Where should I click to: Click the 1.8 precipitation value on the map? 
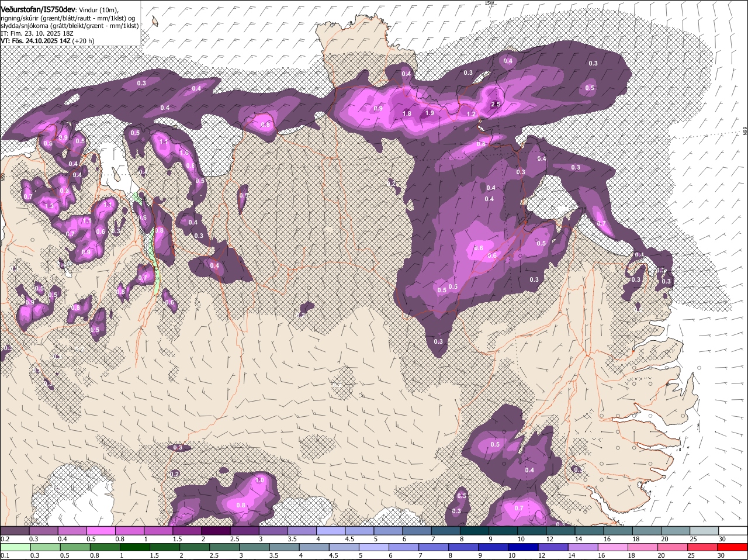click(407, 114)
